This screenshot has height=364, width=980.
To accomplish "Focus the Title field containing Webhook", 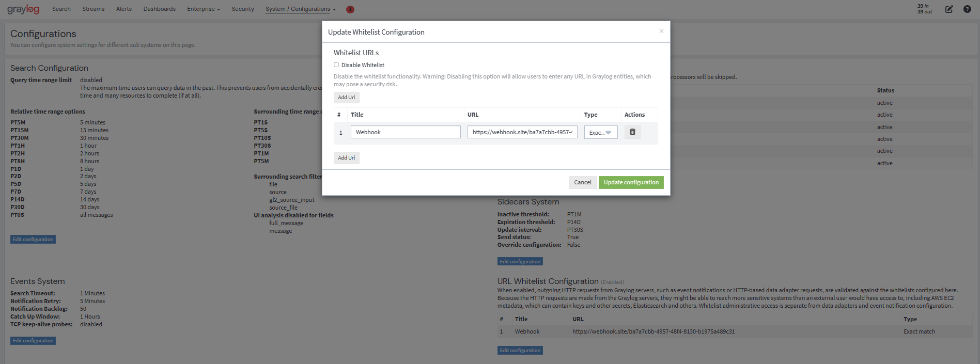I will [x=406, y=132].
